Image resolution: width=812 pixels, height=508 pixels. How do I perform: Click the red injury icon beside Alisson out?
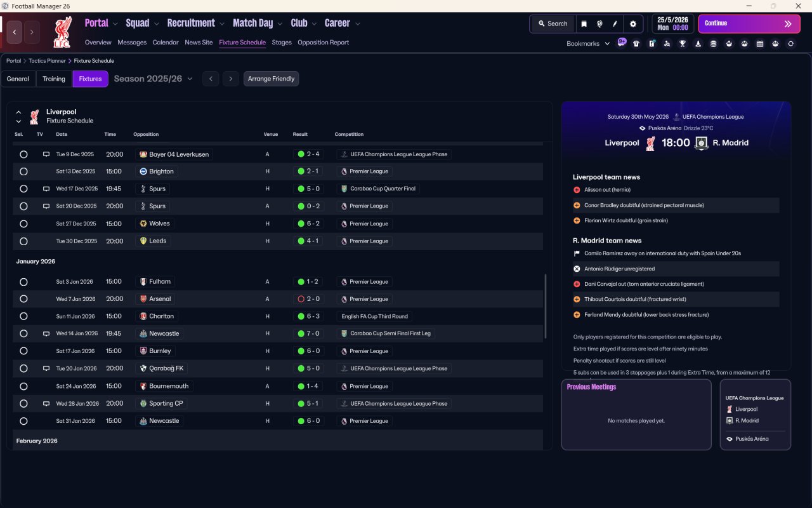(x=577, y=190)
